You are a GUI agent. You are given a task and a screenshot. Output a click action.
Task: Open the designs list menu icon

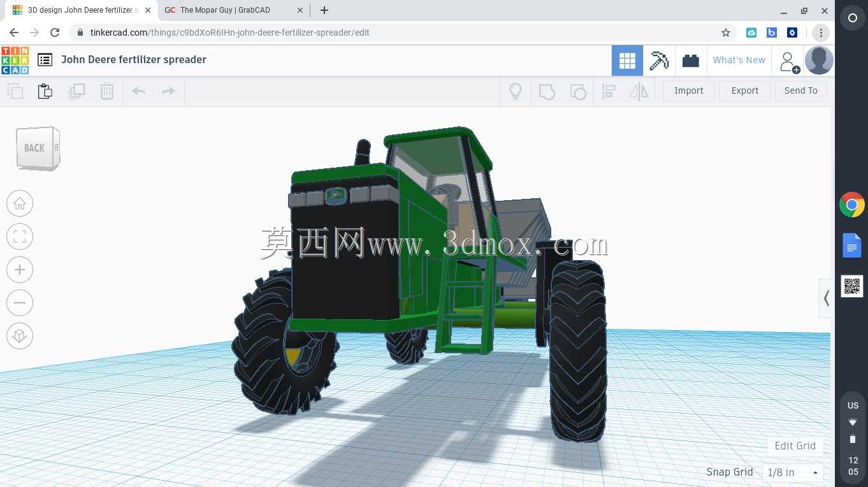(45, 60)
